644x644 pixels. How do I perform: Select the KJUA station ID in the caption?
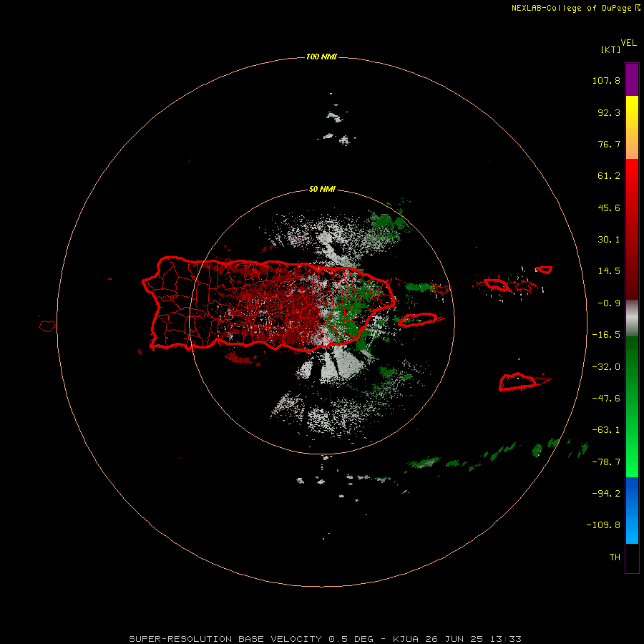pyautogui.click(x=406, y=639)
